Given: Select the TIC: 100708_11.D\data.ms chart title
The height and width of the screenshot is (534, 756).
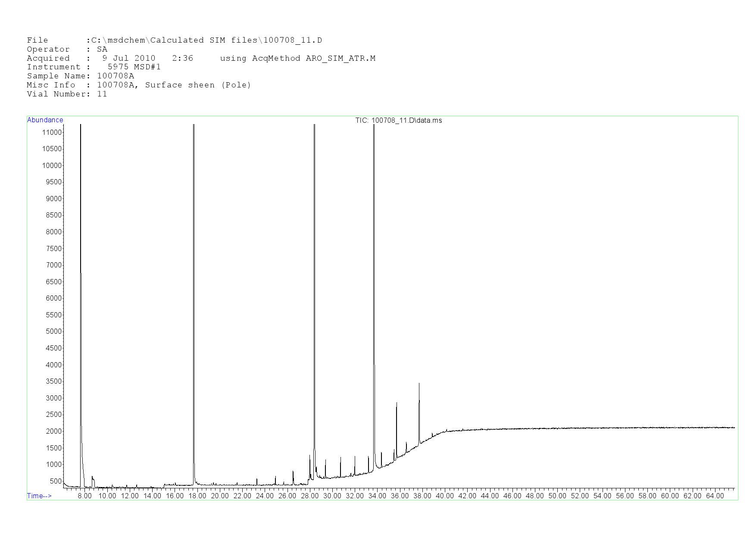Looking at the screenshot, I should pos(398,121).
